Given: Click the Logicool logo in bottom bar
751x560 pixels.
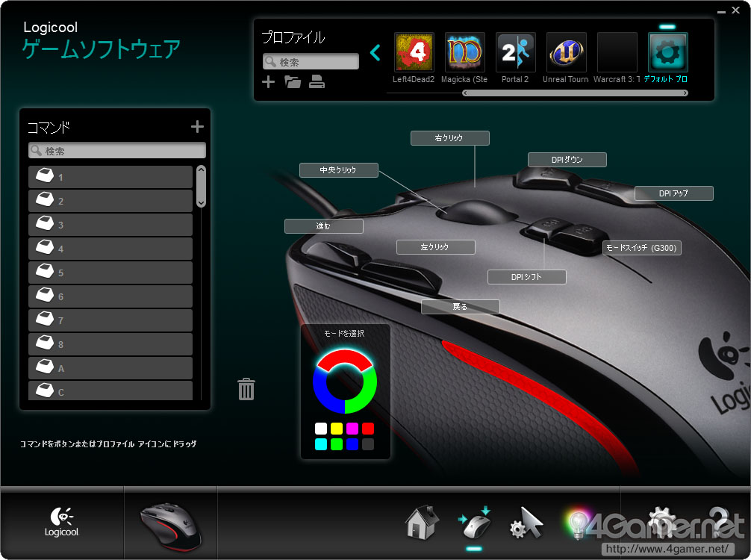Looking at the screenshot, I should pyautogui.click(x=61, y=522).
